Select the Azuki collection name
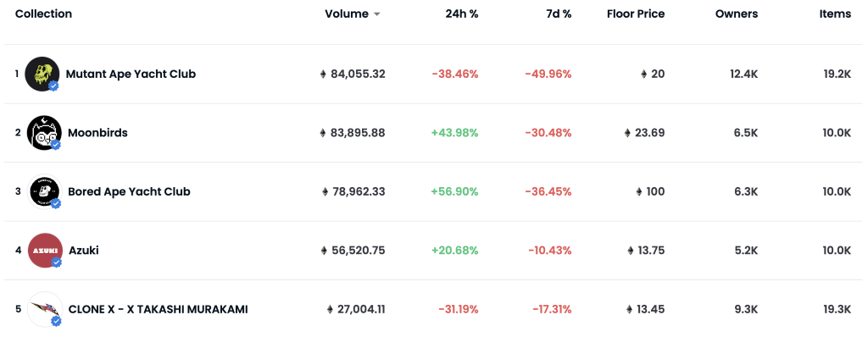Screen dimensions: 868x337 84,250
